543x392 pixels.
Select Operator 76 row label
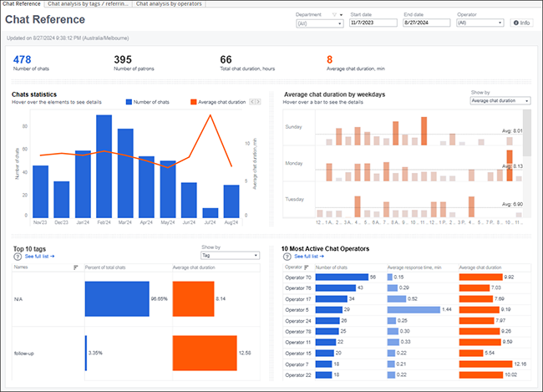click(x=298, y=288)
